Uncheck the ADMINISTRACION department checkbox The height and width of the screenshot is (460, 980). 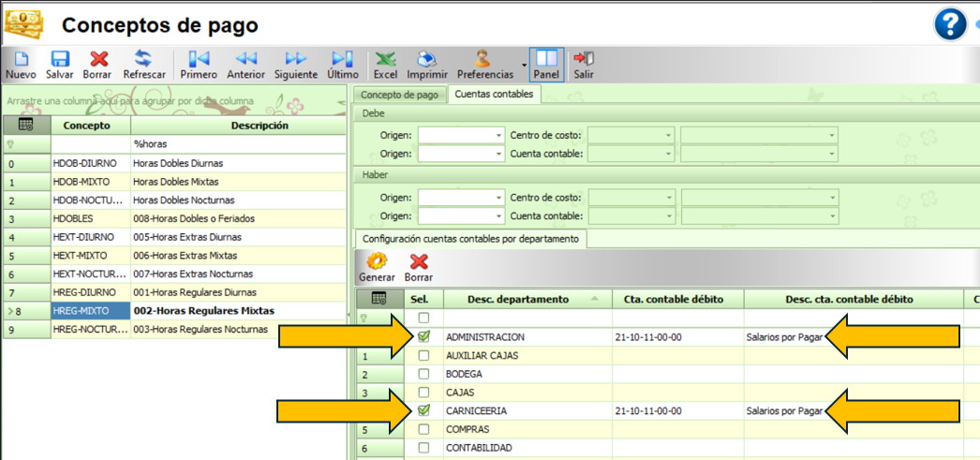pyautogui.click(x=423, y=336)
